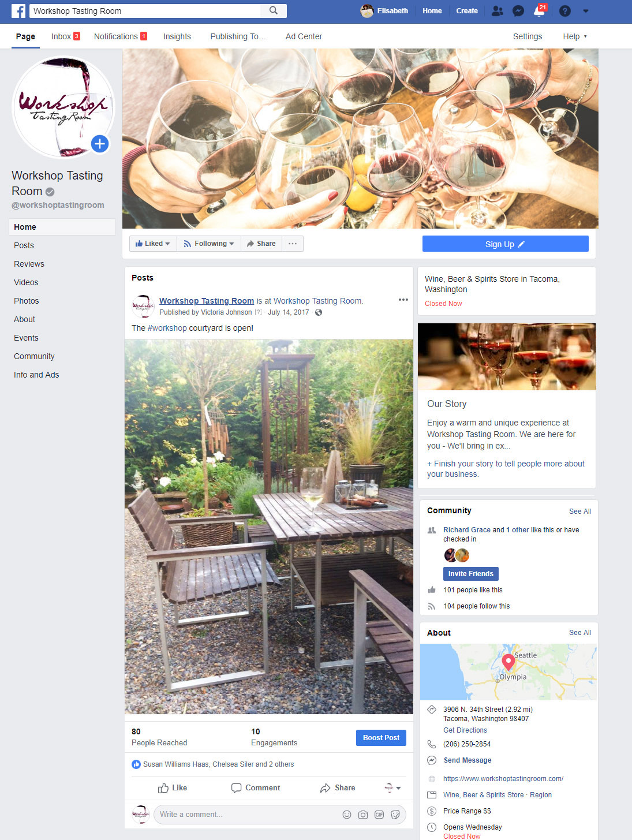
Task: Add profile photo using the blue plus icon
Action: [x=100, y=144]
